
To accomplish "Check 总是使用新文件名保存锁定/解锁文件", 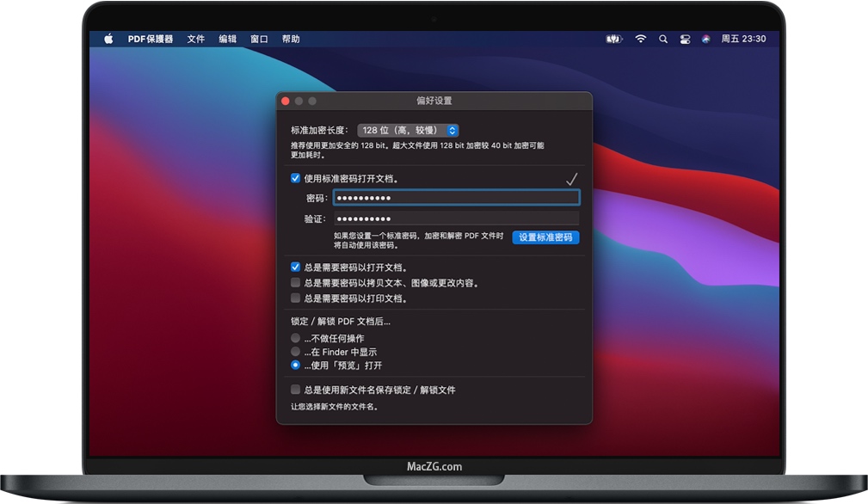I will point(295,390).
